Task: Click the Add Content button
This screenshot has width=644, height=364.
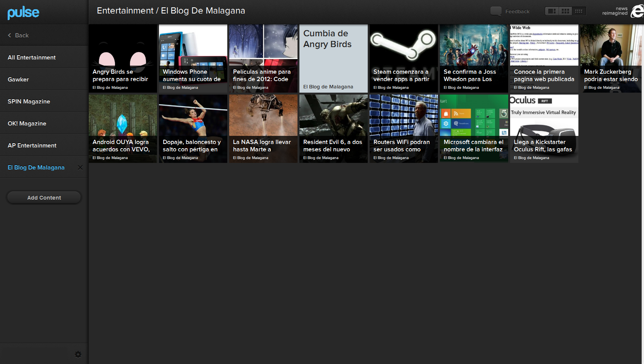Action: click(44, 197)
